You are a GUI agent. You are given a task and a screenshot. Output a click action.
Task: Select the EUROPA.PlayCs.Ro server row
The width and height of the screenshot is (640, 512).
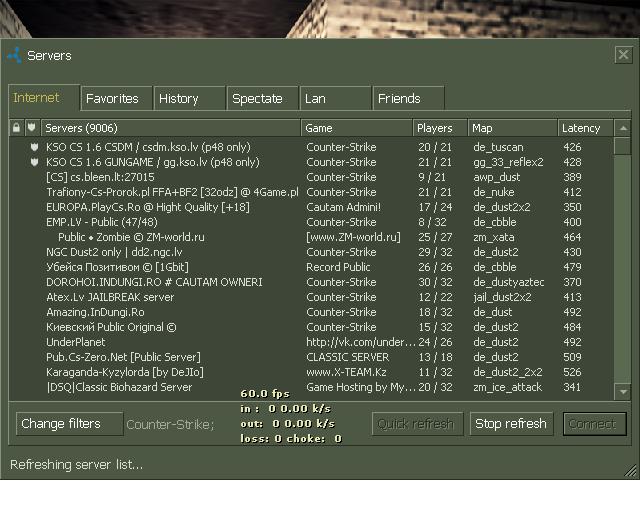(x=311, y=207)
